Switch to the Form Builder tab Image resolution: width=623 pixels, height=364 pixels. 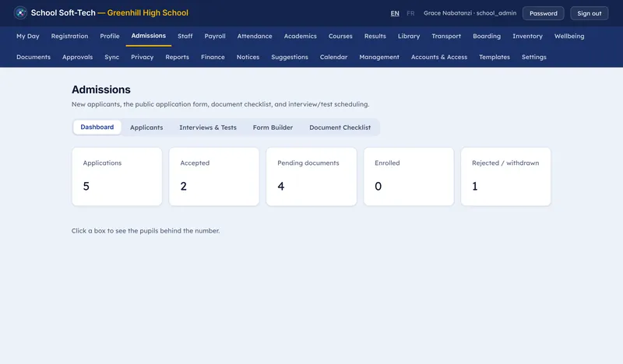click(x=273, y=128)
